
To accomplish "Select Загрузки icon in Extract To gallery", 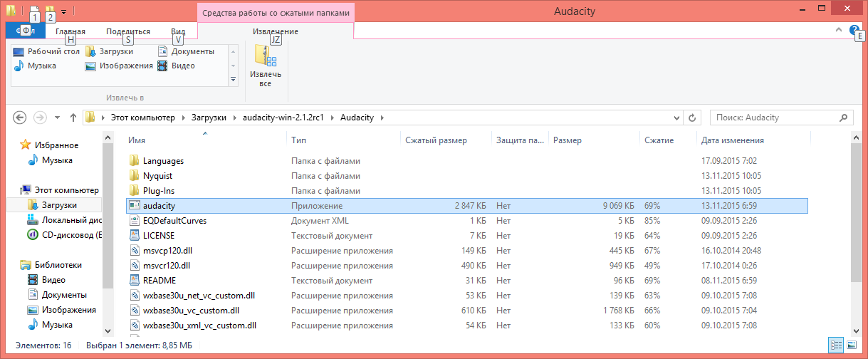I will [91, 51].
